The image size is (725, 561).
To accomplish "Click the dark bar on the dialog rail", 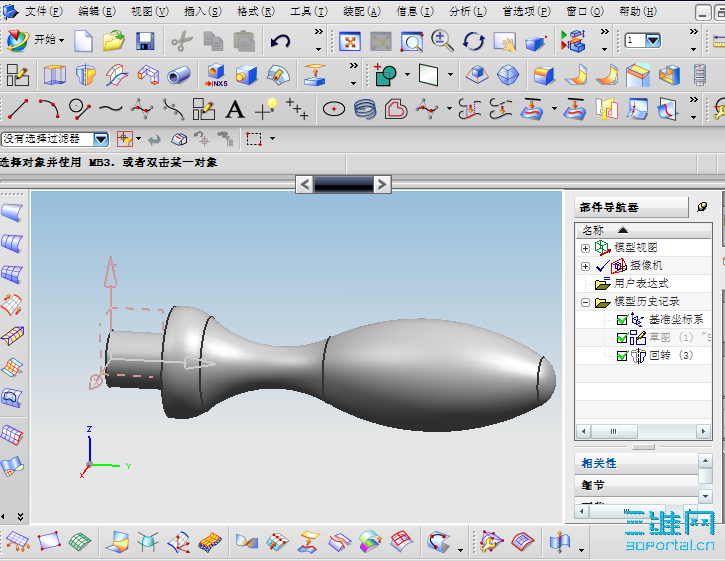I will click(344, 185).
